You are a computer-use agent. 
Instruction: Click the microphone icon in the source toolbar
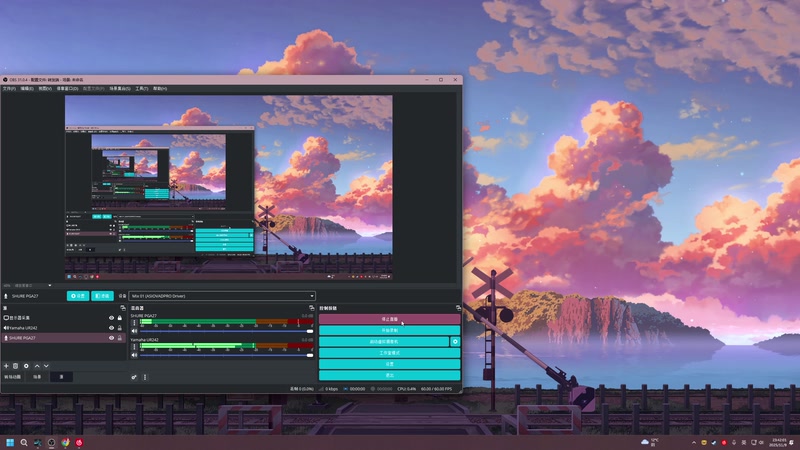[6, 296]
